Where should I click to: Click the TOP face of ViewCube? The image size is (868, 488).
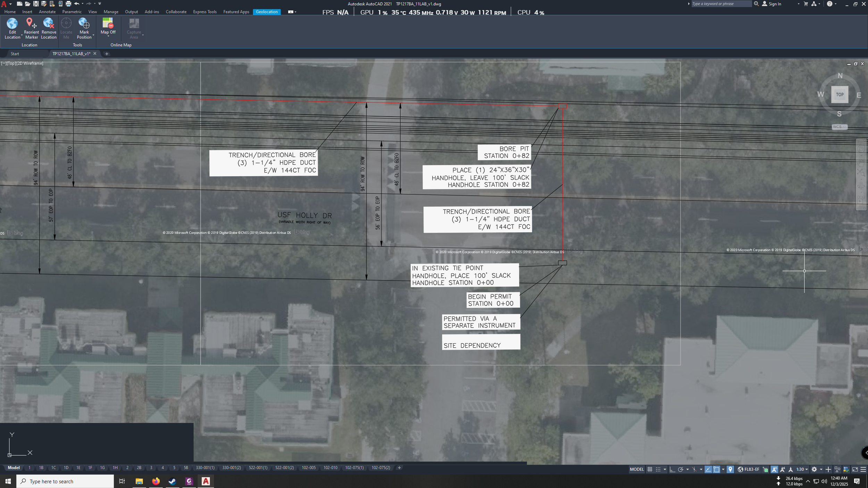point(840,94)
